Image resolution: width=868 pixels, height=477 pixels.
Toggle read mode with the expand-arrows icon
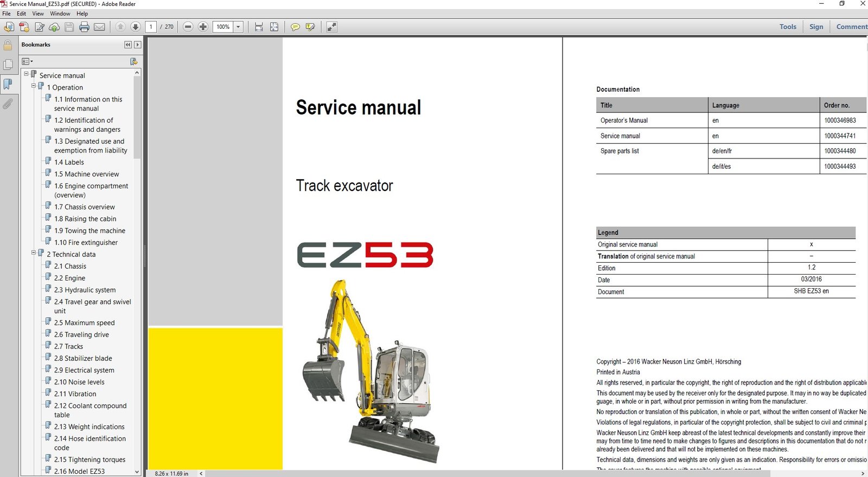pyautogui.click(x=332, y=27)
